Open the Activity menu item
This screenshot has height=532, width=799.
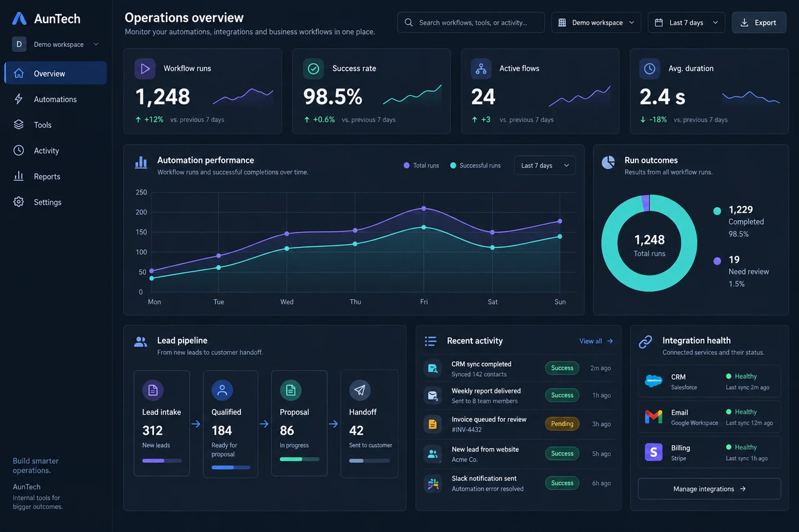[56, 150]
